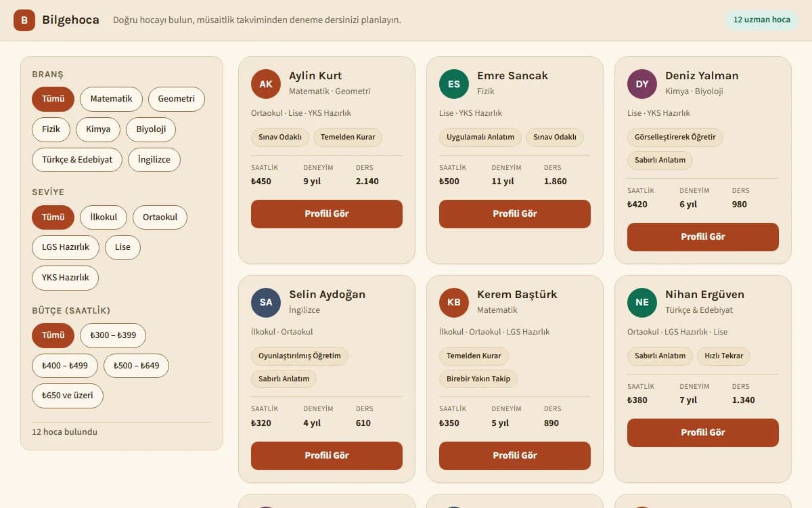812x508 pixels.
Task: Click the Oyunlaştırılmış Öğretim tag
Action: [300, 356]
